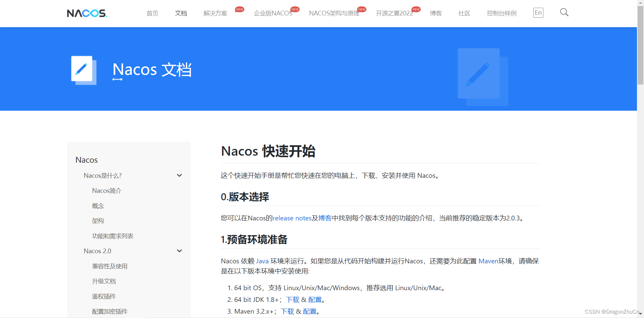The height and width of the screenshot is (318, 644).
Task: Open the release notes link
Action: pyautogui.click(x=292, y=218)
